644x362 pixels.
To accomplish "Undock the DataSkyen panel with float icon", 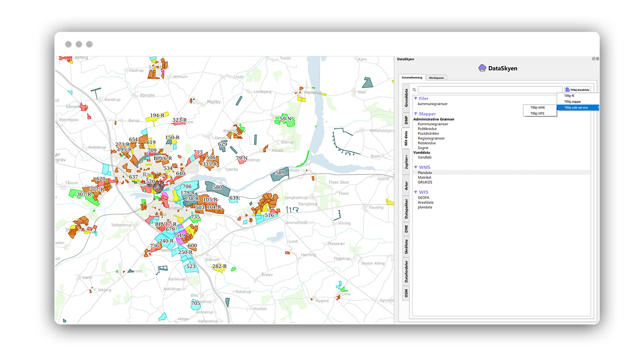I will (593, 59).
